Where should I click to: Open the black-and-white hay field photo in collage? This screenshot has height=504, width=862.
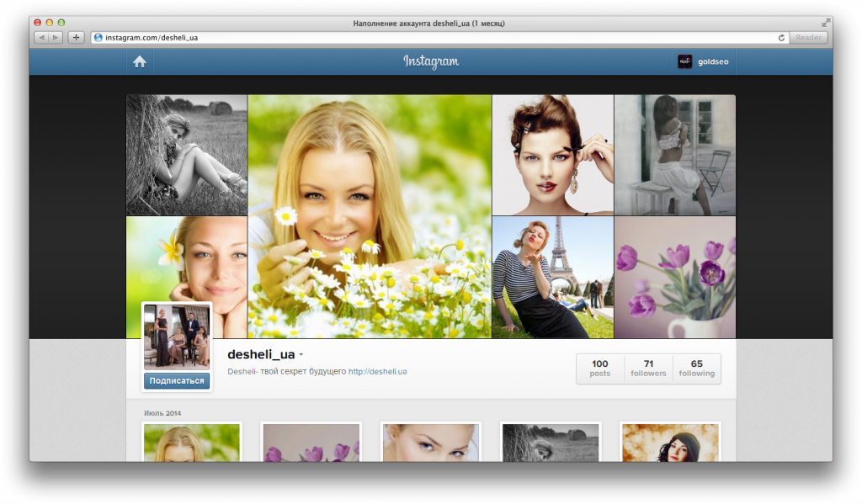tap(187, 155)
